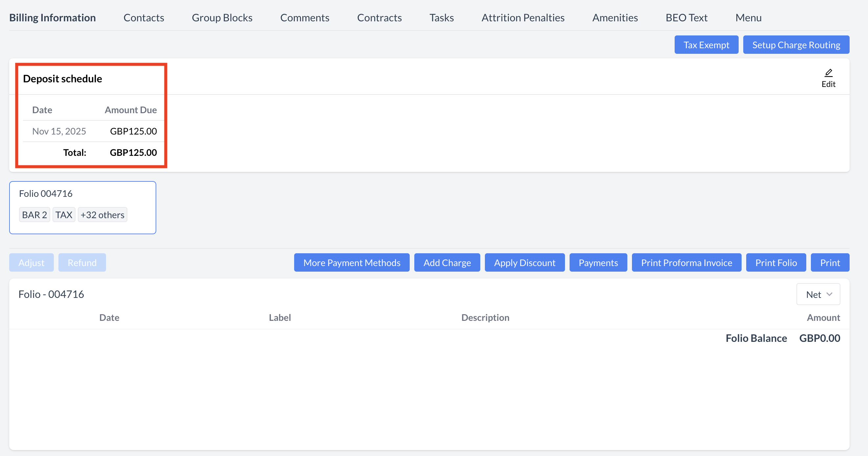
Task: Click the Add Charge button
Action: (x=447, y=263)
